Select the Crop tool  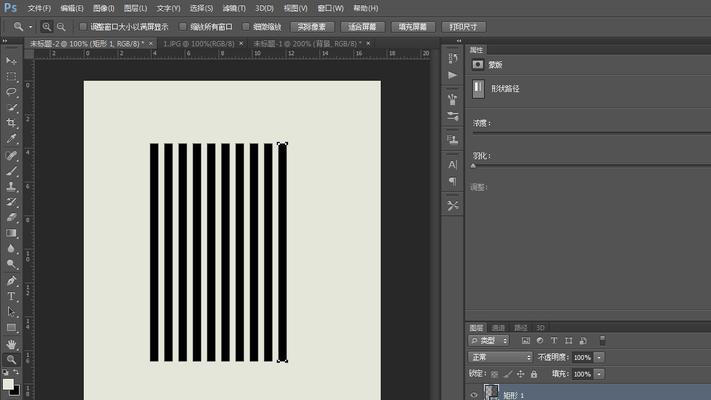pyautogui.click(x=11, y=122)
